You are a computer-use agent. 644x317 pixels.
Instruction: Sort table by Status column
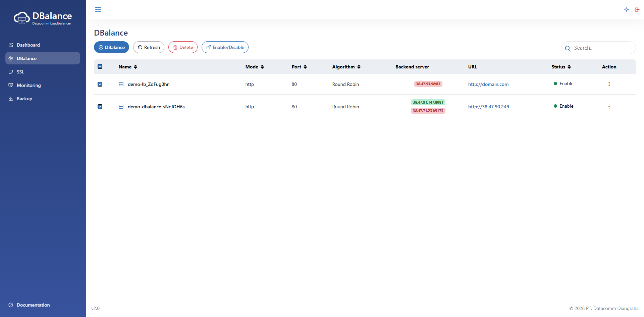click(x=561, y=67)
